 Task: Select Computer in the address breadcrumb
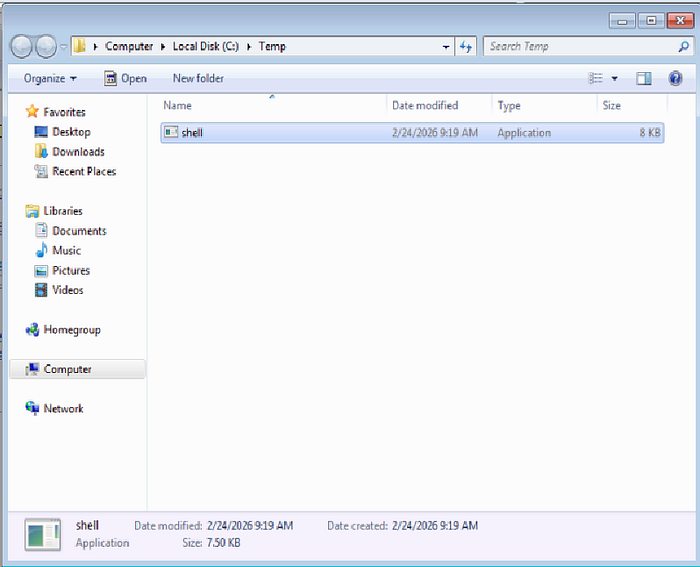pos(129,46)
